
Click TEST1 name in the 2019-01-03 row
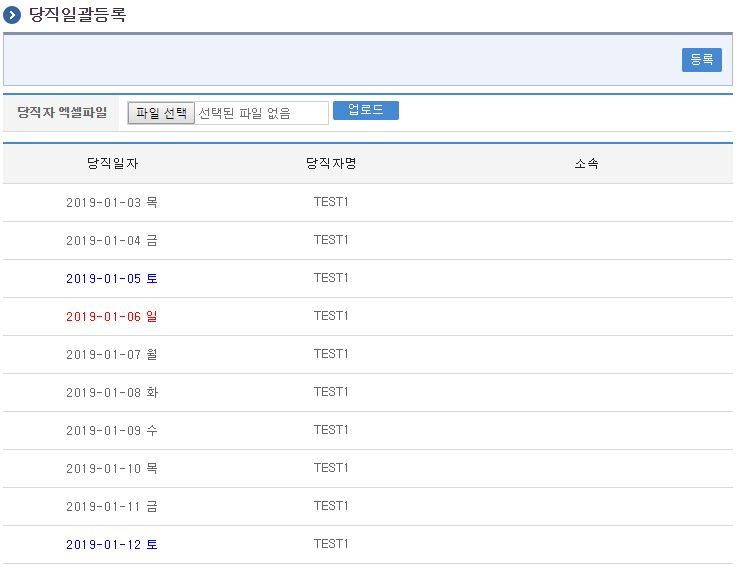(x=331, y=202)
